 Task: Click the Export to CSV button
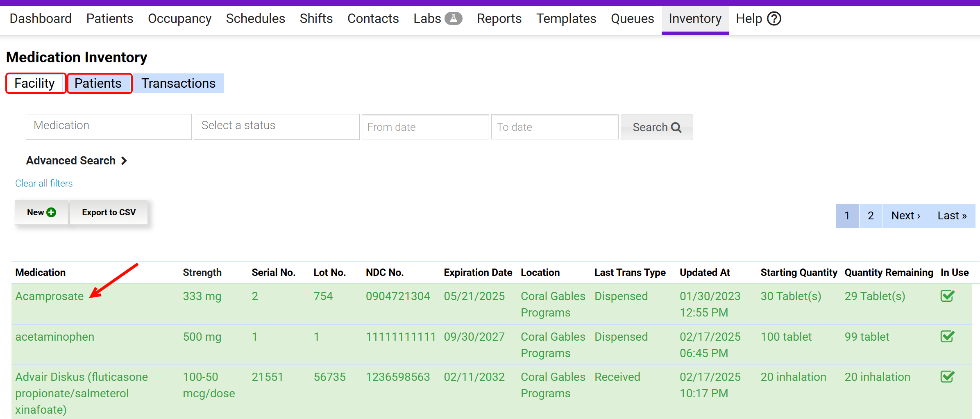coord(109,212)
